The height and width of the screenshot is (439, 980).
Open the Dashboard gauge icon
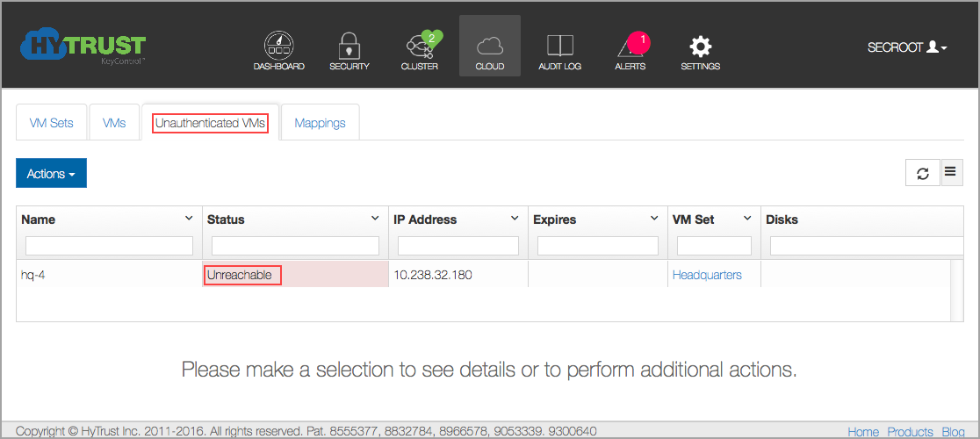coord(278,45)
